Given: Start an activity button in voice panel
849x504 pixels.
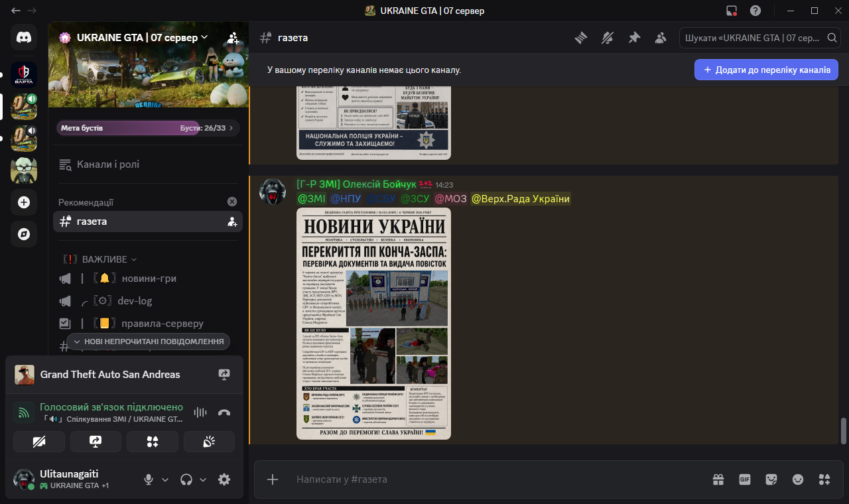Looking at the screenshot, I should click(153, 442).
